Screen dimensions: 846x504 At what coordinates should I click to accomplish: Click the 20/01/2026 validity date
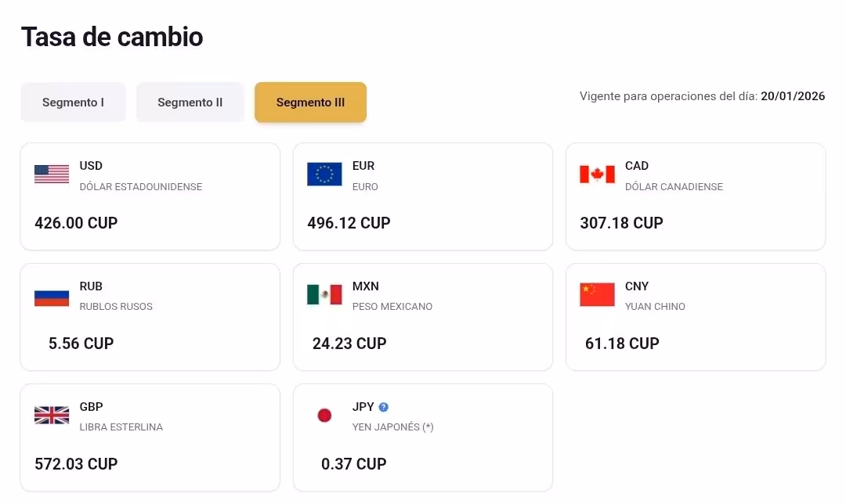[793, 96]
